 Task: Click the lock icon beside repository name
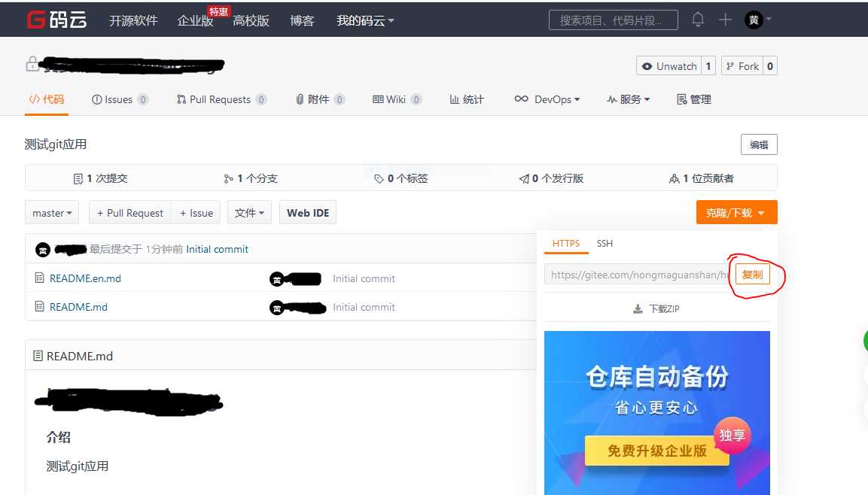tap(32, 64)
